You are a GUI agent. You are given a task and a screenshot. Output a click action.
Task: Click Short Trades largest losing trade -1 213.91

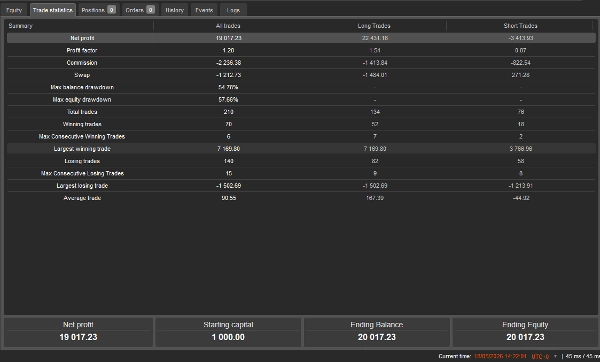[x=521, y=186]
